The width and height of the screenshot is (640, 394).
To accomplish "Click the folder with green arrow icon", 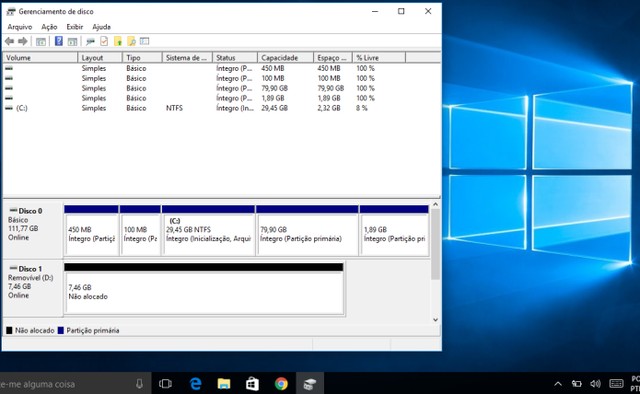I will (x=118, y=41).
